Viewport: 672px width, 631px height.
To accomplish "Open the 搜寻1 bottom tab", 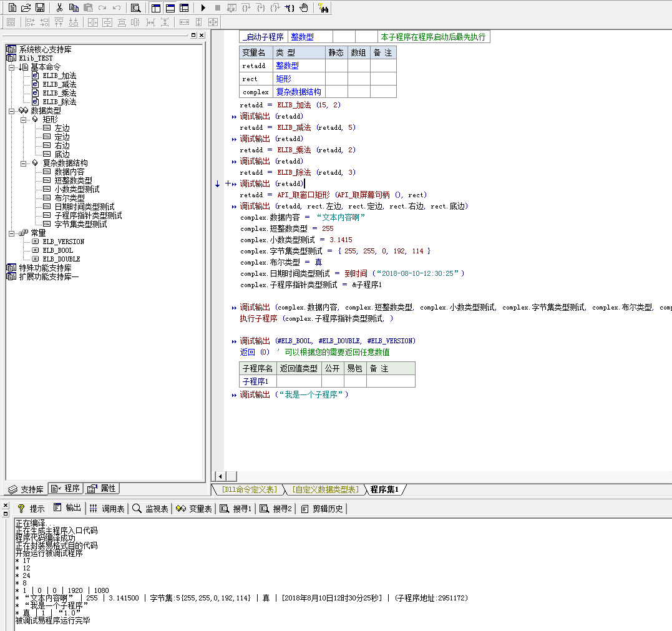I will (x=236, y=509).
